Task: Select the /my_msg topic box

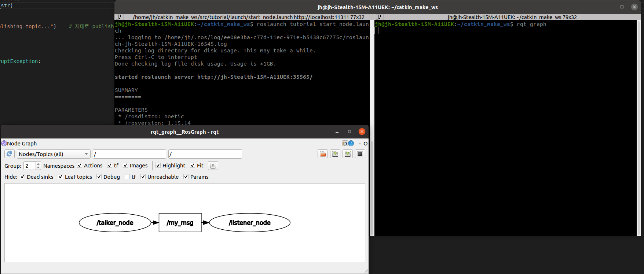Action: click(x=180, y=223)
